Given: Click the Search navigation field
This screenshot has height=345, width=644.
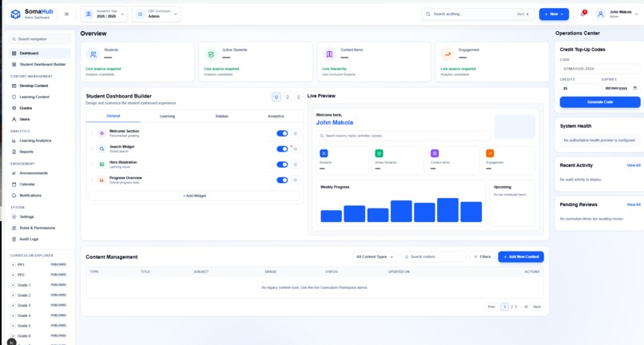Looking at the screenshot, I should (39, 39).
